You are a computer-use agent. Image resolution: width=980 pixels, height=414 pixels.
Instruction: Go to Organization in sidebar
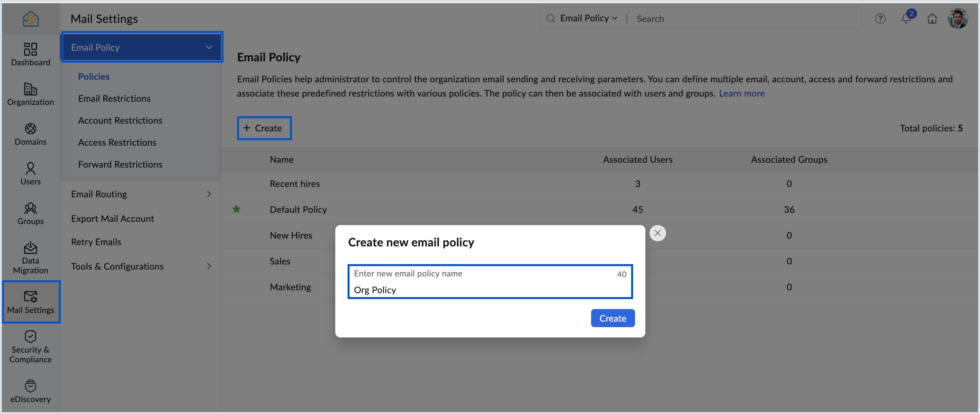click(x=30, y=94)
